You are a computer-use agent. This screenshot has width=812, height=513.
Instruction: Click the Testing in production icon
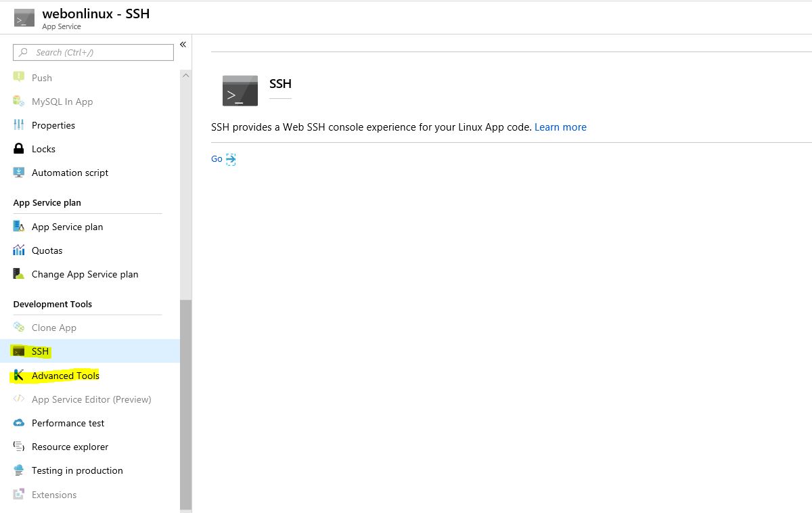19,470
